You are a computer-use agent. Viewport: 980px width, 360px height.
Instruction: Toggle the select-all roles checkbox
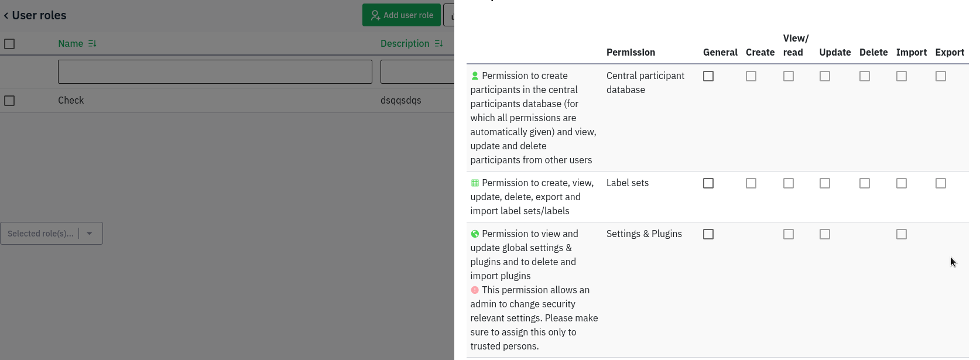point(9,44)
